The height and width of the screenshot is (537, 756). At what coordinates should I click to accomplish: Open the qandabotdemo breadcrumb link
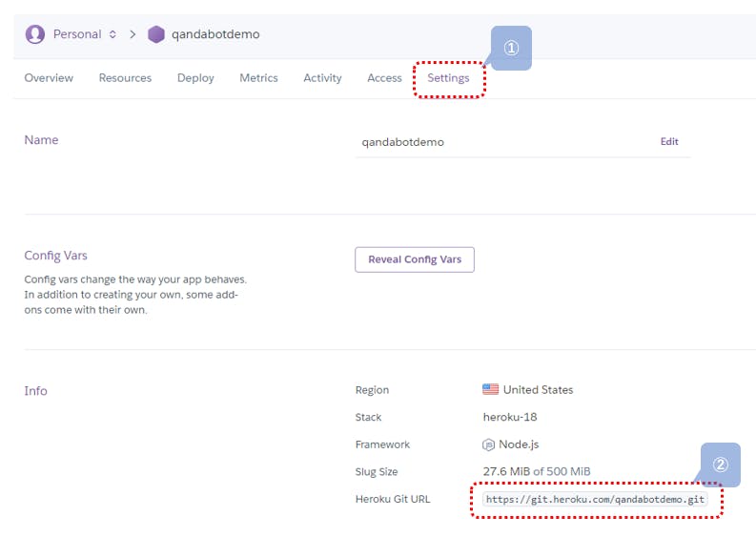(215, 34)
